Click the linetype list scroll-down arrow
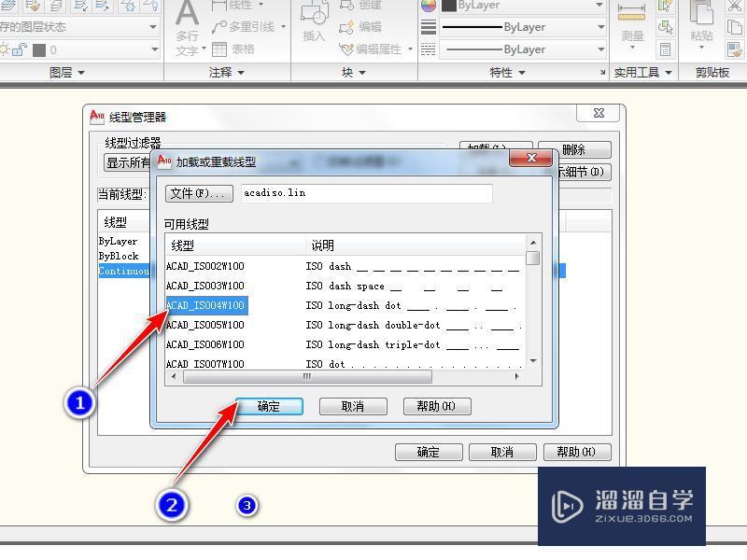Image resolution: width=747 pixels, height=560 pixels. [x=533, y=361]
